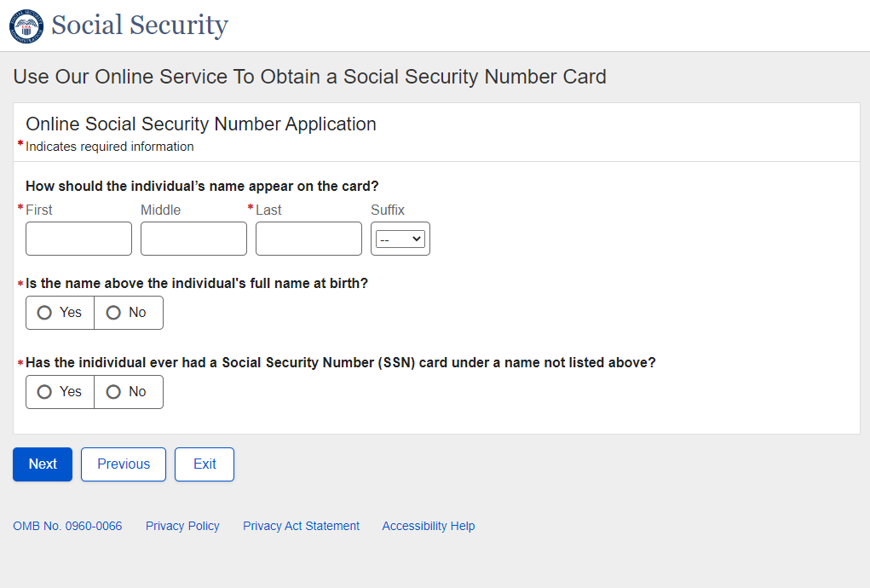Click into the Middle name field
Viewport: 870px width, 588px height.
[x=193, y=239]
